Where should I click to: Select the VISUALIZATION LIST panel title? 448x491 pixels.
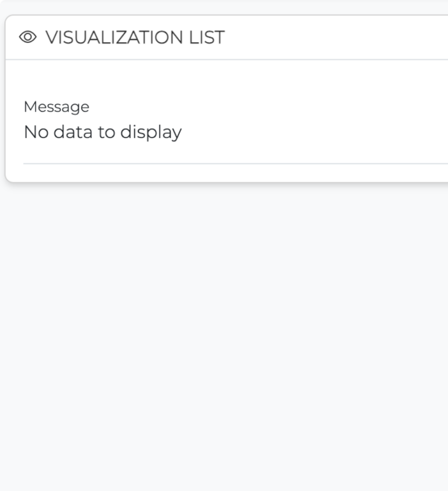coord(135,37)
